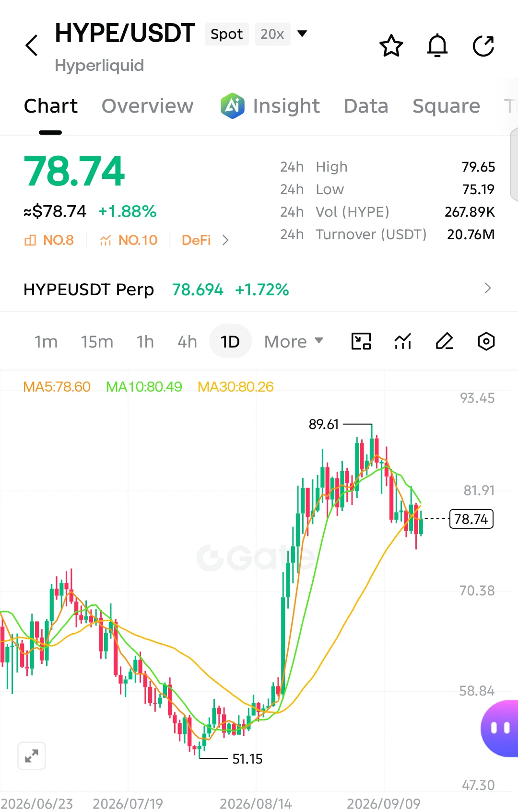The image size is (518, 812).
Task: Tap the share icon in the header
Action: click(483, 46)
